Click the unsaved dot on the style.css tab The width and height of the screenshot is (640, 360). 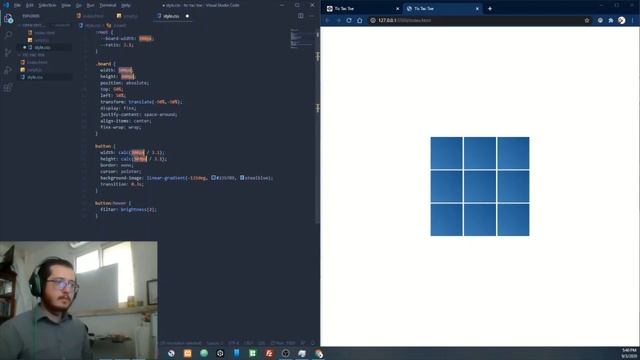coord(187,16)
